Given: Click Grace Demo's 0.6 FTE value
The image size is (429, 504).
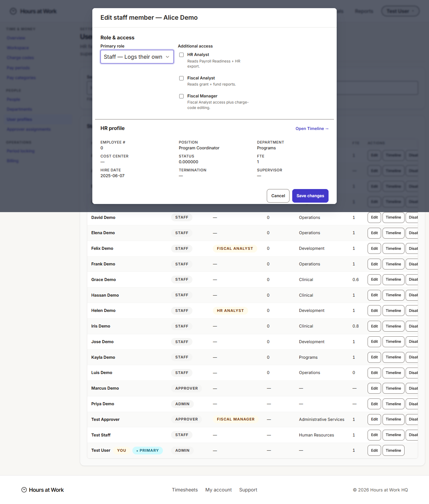Looking at the screenshot, I should 356,280.
